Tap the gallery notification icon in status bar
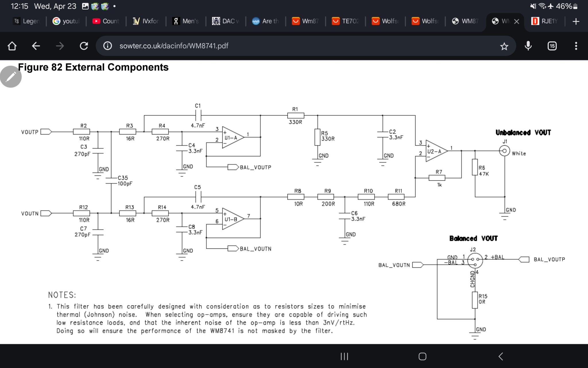 (x=85, y=6)
